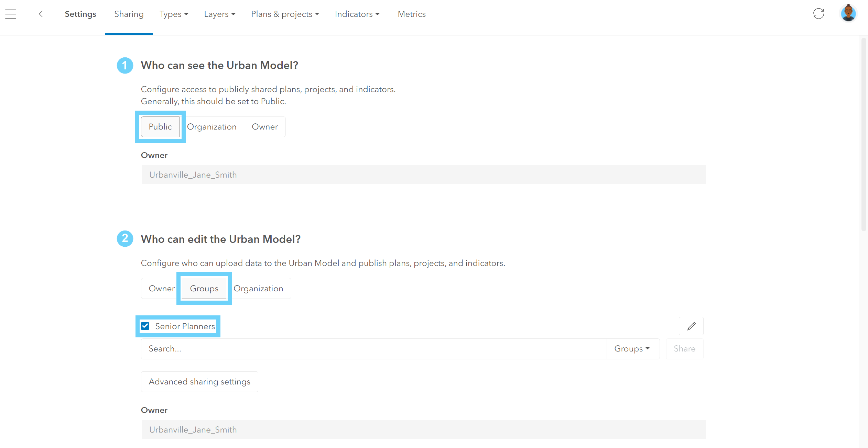Image resolution: width=868 pixels, height=448 pixels.
Task: Select Groups edit permission
Action: coord(204,289)
